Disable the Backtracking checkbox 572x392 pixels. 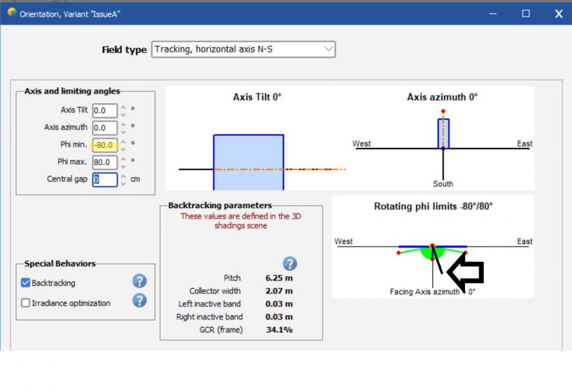[x=26, y=283]
